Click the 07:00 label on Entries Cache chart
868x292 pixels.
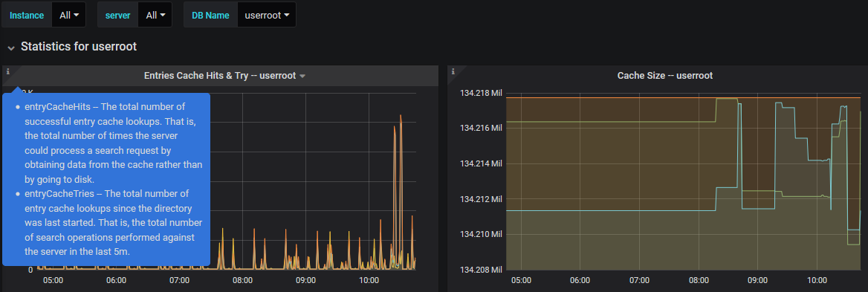click(x=179, y=280)
